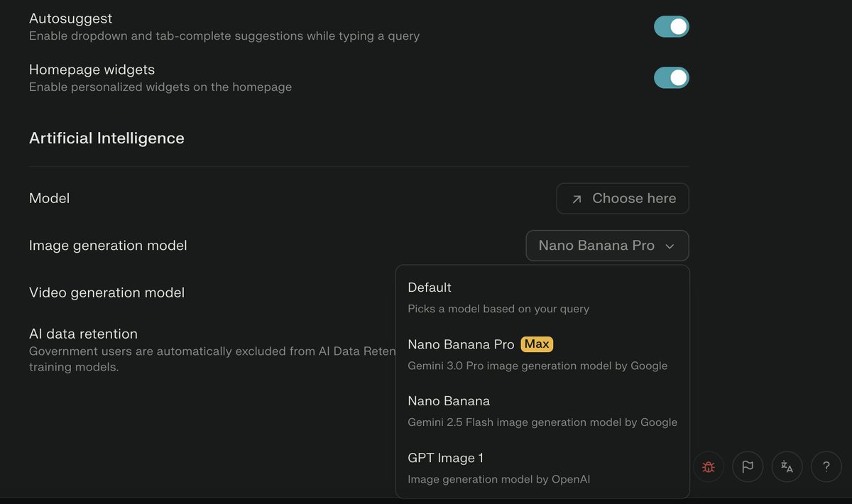852x504 pixels.
Task: Open the flag feedback icon
Action: point(748,467)
